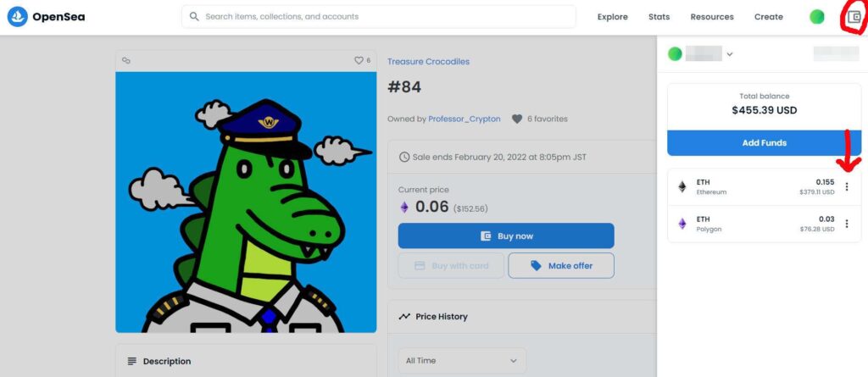The width and height of the screenshot is (868, 377).
Task: Click the chain link icon above image
Action: [x=126, y=61]
